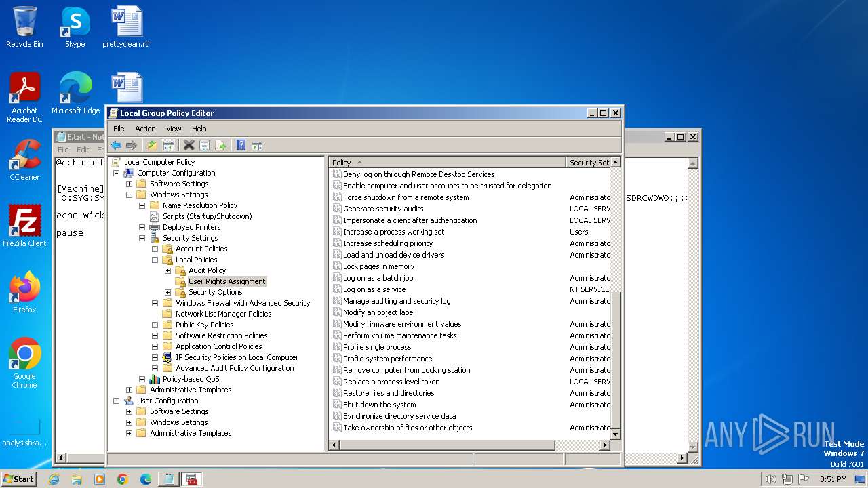
Task: Open Edit menu in Notepad window
Action: tap(83, 150)
